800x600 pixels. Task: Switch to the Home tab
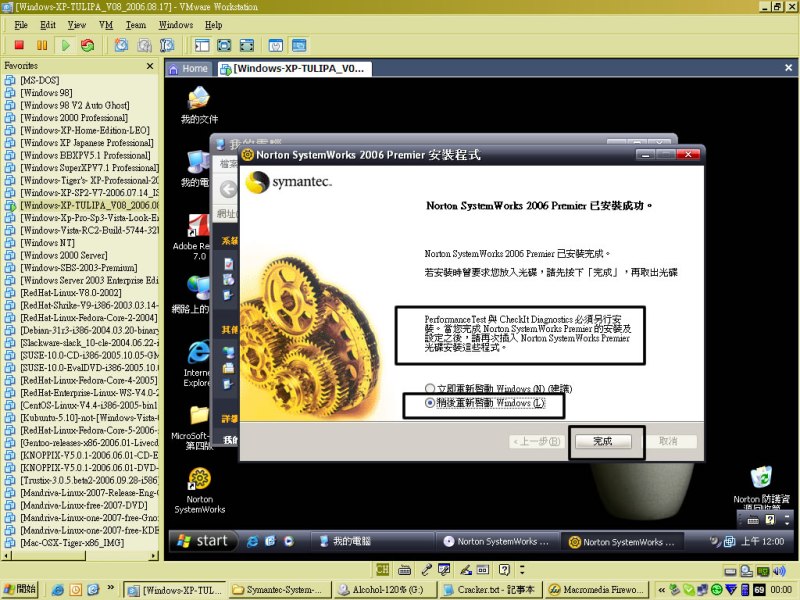point(189,69)
